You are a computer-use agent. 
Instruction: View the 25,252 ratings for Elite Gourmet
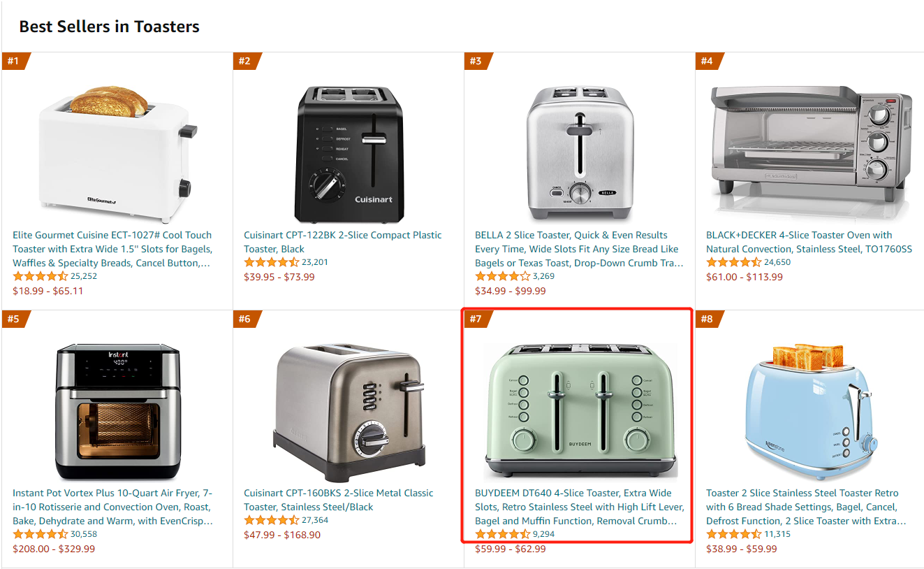pos(84,276)
